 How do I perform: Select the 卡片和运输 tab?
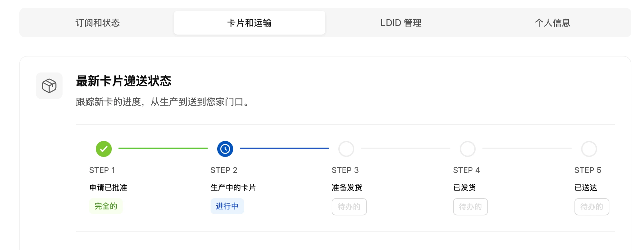[249, 23]
